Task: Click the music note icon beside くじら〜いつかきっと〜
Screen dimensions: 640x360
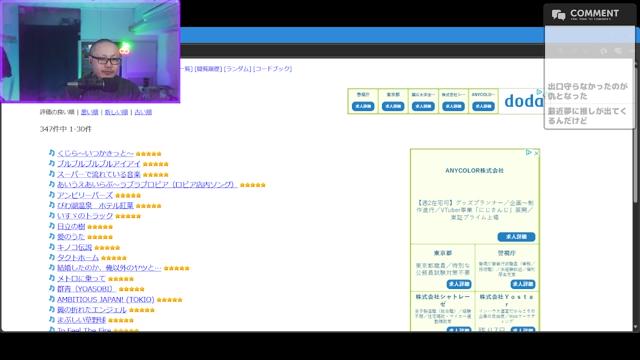Action: tap(51, 153)
